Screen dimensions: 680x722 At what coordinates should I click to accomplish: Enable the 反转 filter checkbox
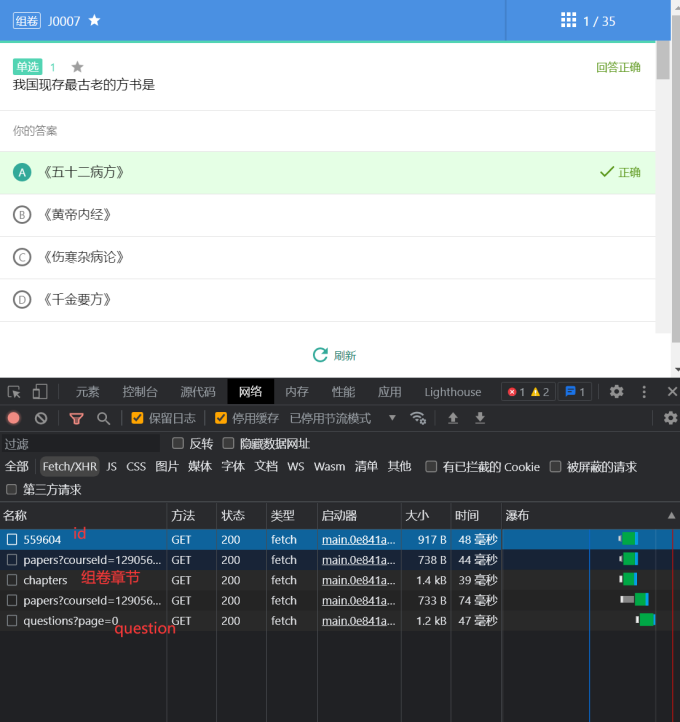click(178, 443)
